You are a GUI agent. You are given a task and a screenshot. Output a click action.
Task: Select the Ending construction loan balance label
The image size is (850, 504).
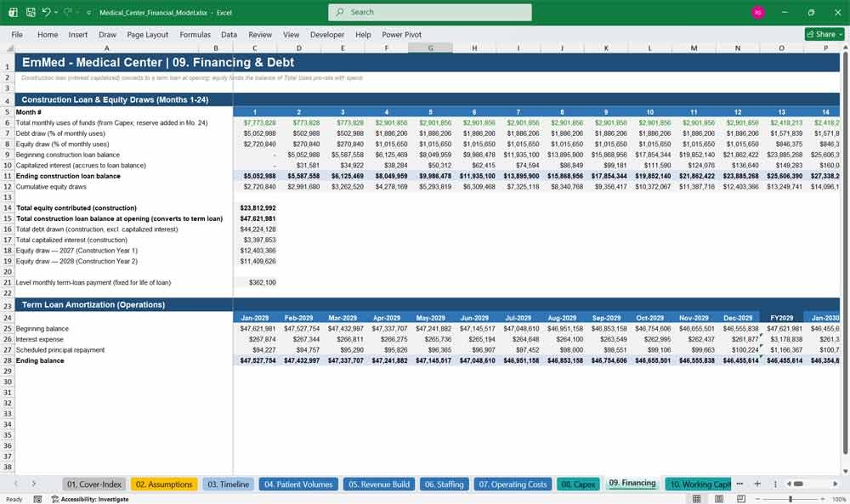pyautogui.click(x=68, y=176)
